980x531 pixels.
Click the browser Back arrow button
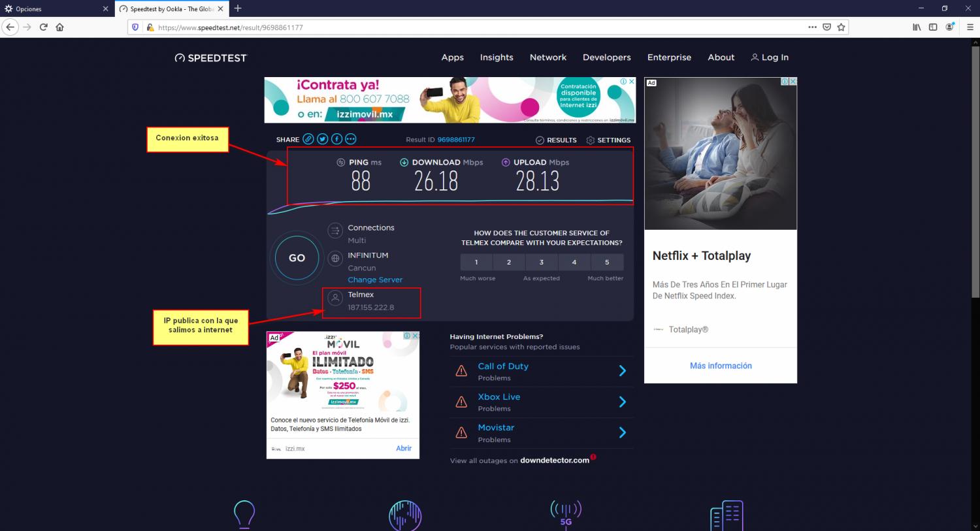(10, 27)
